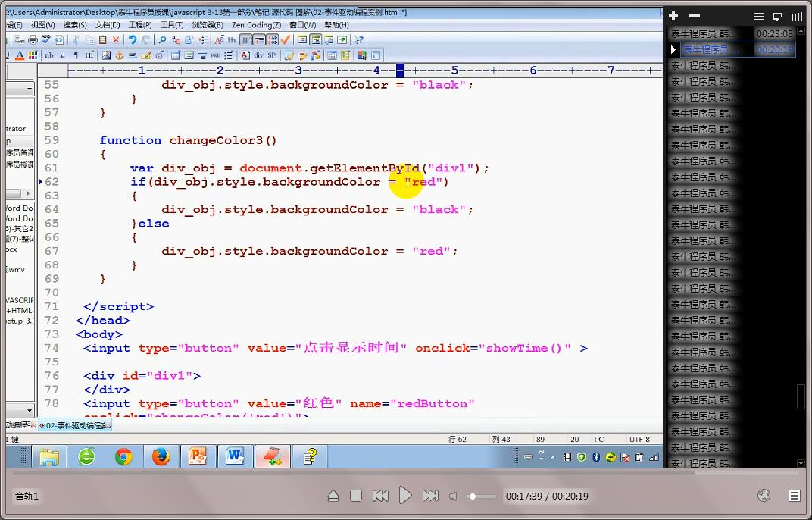Click the anchor icon in HTML toolbar
The image size is (812, 520).
tap(119, 55)
